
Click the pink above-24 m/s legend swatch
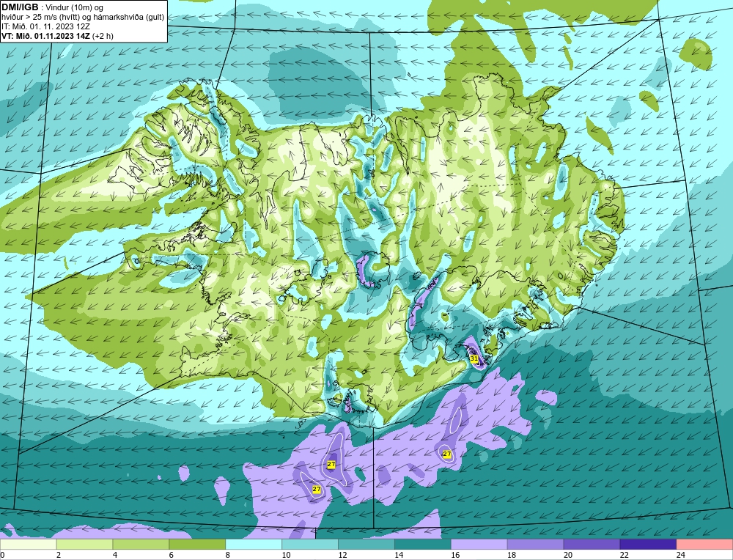click(x=704, y=545)
